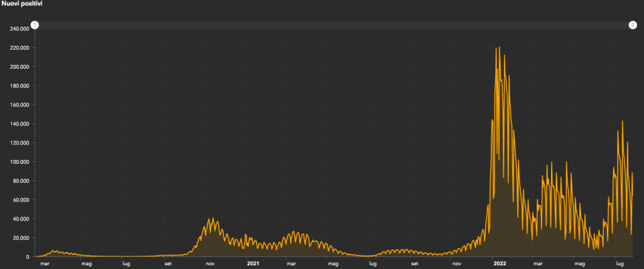Click the 160.000 y-axis label
This screenshot has width=644, height=269.
point(21,105)
